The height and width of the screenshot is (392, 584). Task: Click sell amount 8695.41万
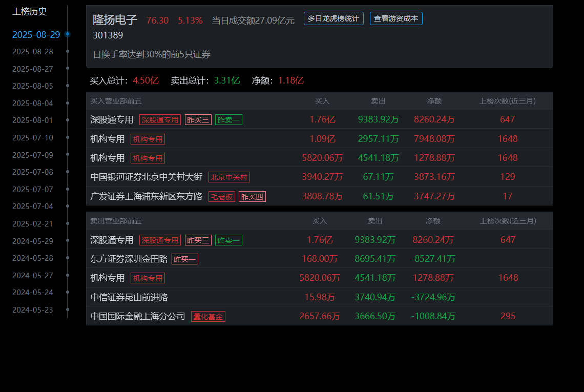375,259
